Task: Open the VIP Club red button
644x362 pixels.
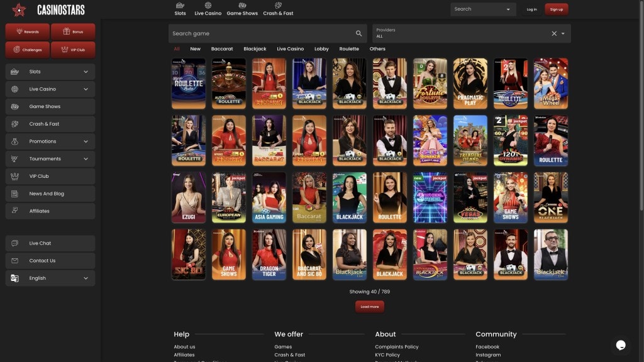Action: click(x=73, y=50)
